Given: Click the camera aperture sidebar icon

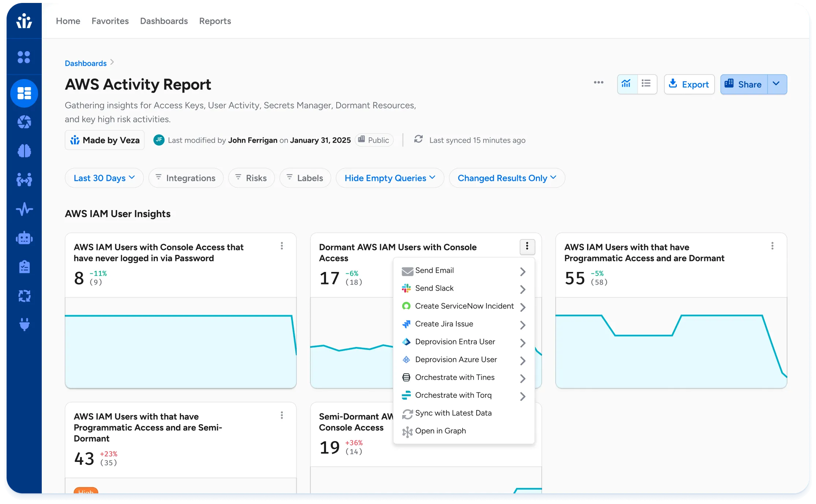Looking at the screenshot, I should (24, 122).
